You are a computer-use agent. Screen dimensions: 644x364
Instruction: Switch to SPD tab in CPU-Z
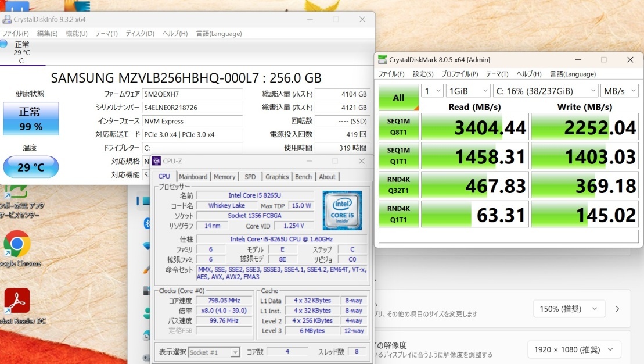[250, 177]
